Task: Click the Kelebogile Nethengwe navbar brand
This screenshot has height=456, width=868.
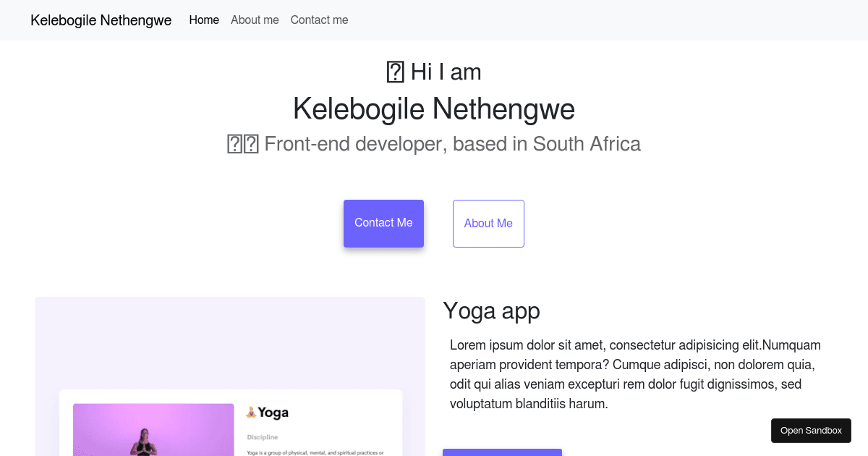Action: click(101, 20)
